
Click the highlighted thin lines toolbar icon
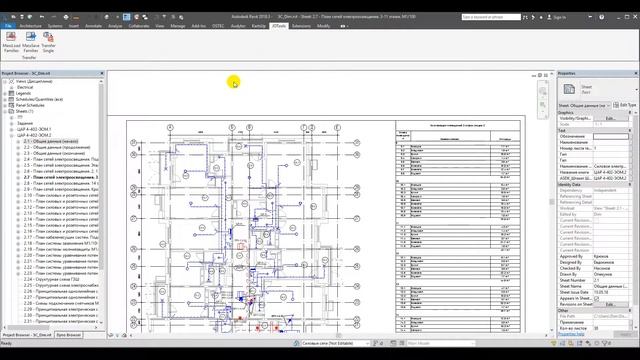pyautogui.click(x=127, y=17)
